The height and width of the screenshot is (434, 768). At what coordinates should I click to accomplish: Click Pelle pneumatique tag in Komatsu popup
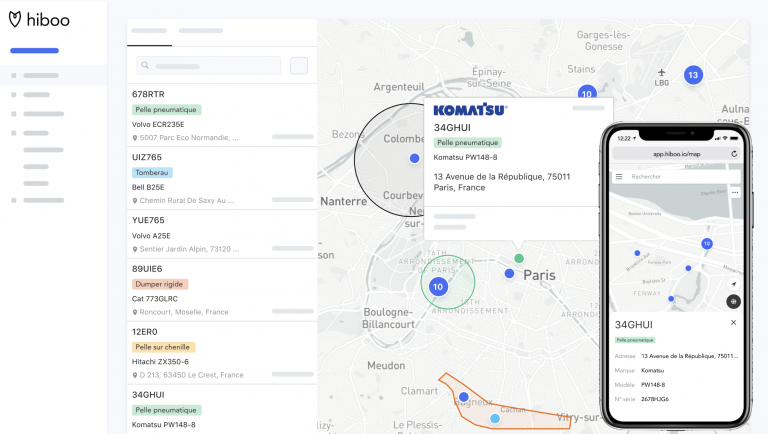[x=467, y=143]
